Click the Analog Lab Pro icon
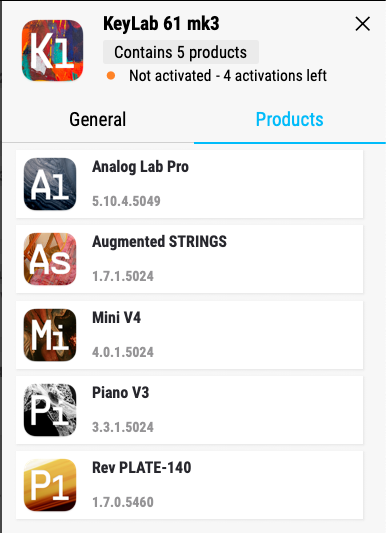Screen dimensions: 386x533 (x=50, y=184)
